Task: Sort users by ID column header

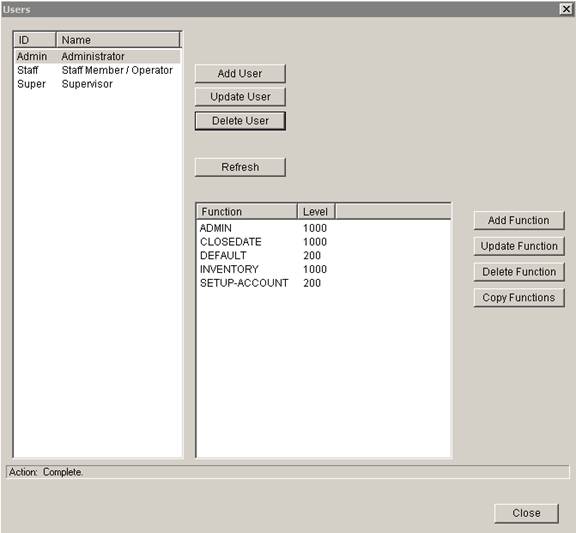Action: [x=35, y=40]
